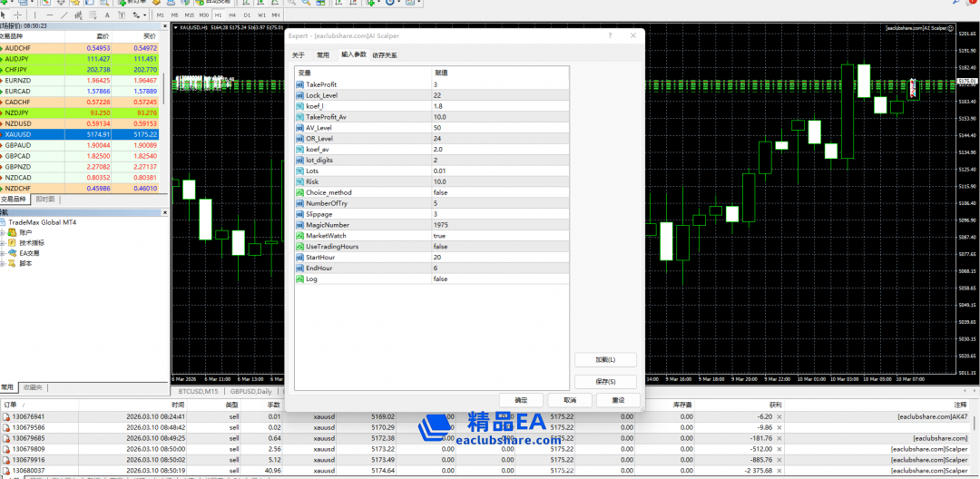Click the 技术指标 indicators icon
980x479 pixels.
pos(14,243)
